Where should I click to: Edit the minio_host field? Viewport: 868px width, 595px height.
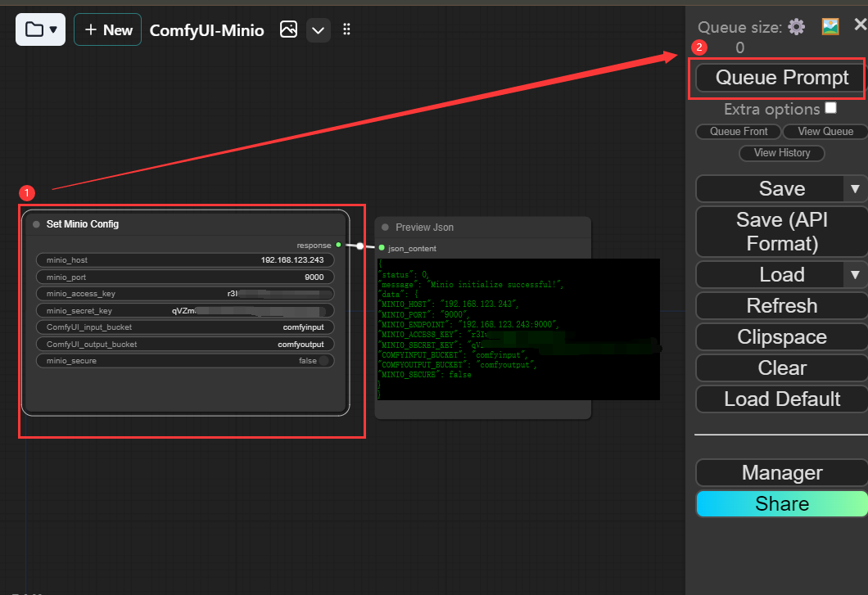coord(185,260)
